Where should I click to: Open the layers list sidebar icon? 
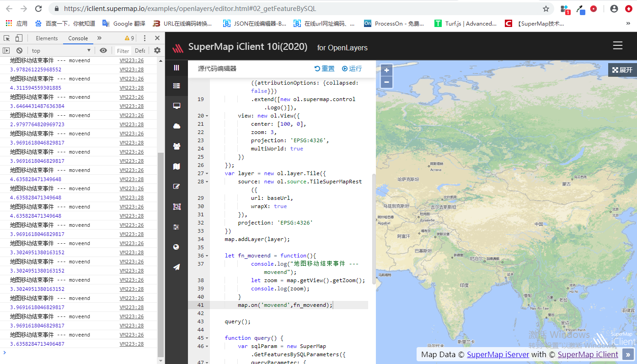click(177, 86)
